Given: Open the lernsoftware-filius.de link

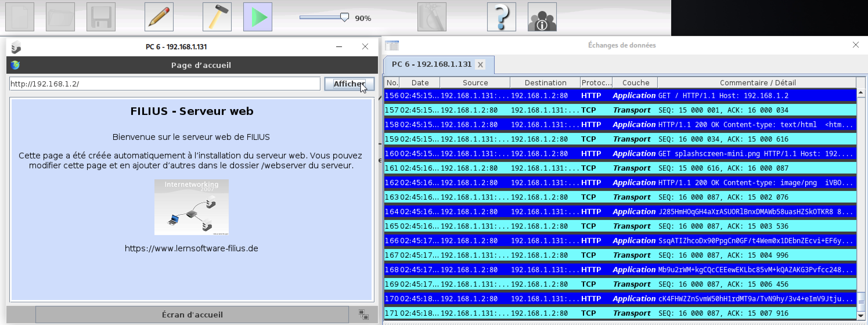Looking at the screenshot, I should [x=191, y=248].
